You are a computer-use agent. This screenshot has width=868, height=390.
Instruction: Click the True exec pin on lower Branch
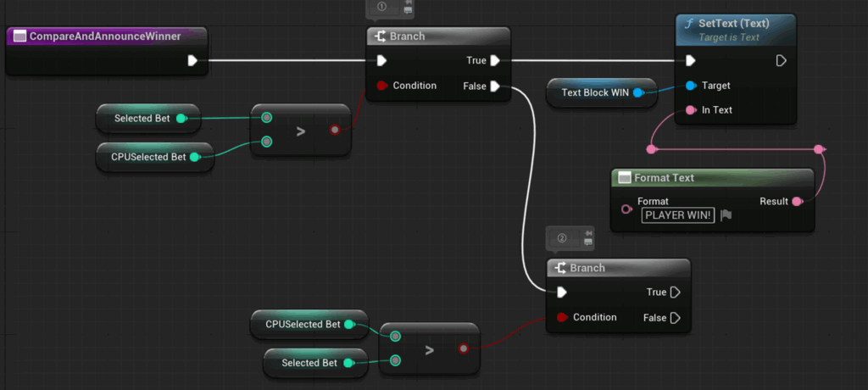click(675, 292)
